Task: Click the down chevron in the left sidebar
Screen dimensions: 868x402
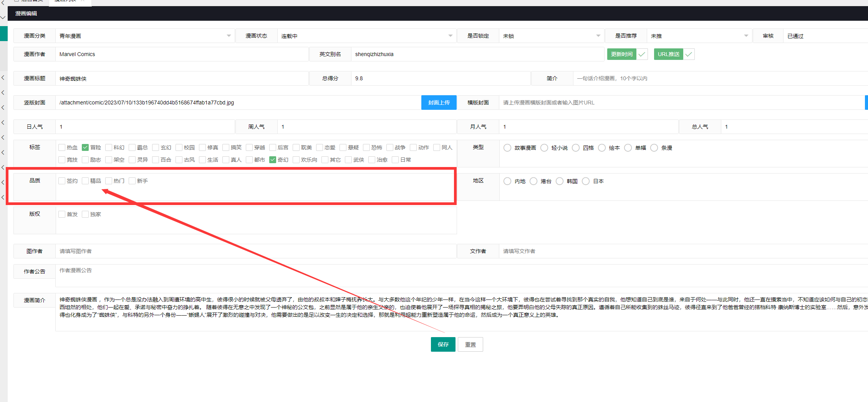Action: pyautogui.click(x=3, y=18)
